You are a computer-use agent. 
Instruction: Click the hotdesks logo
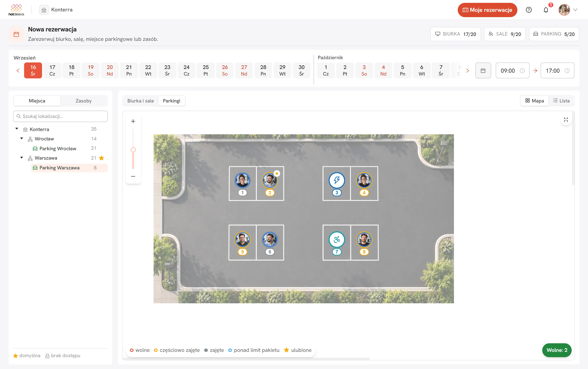click(x=16, y=10)
